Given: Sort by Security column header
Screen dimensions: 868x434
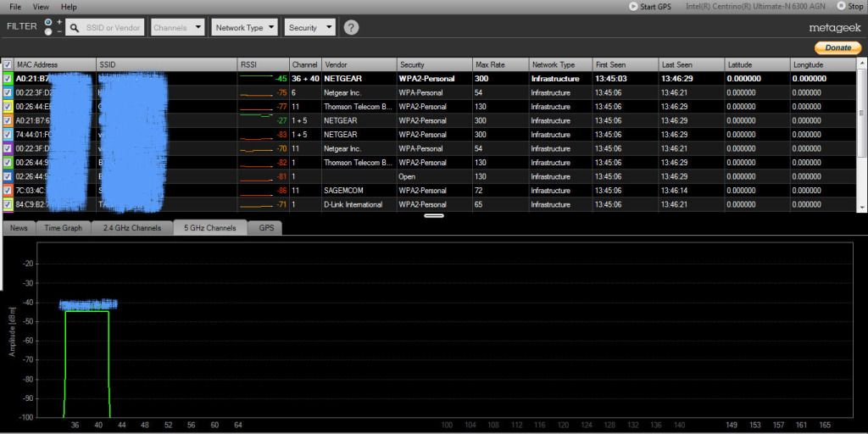Looking at the screenshot, I should click(x=435, y=64).
